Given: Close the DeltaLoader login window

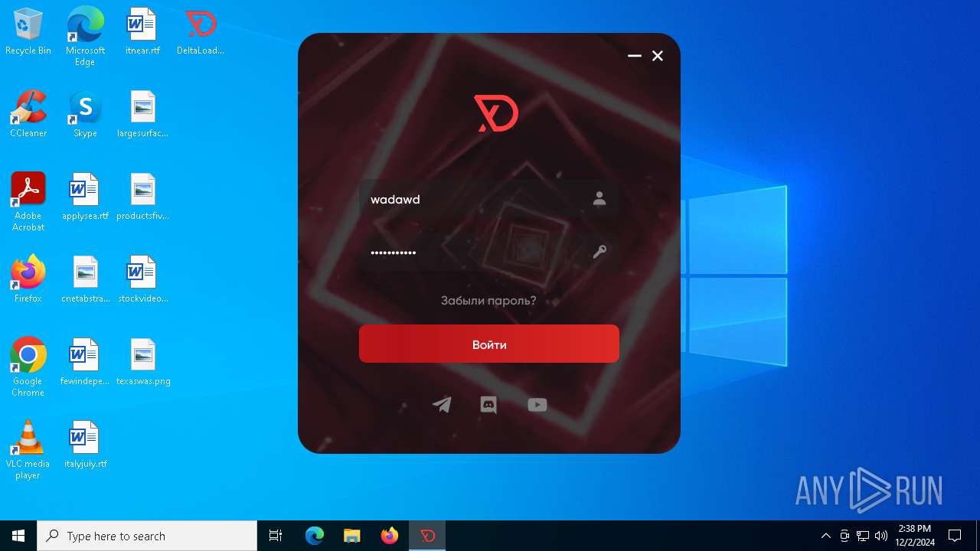Looking at the screenshot, I should (x=658, y=56).
